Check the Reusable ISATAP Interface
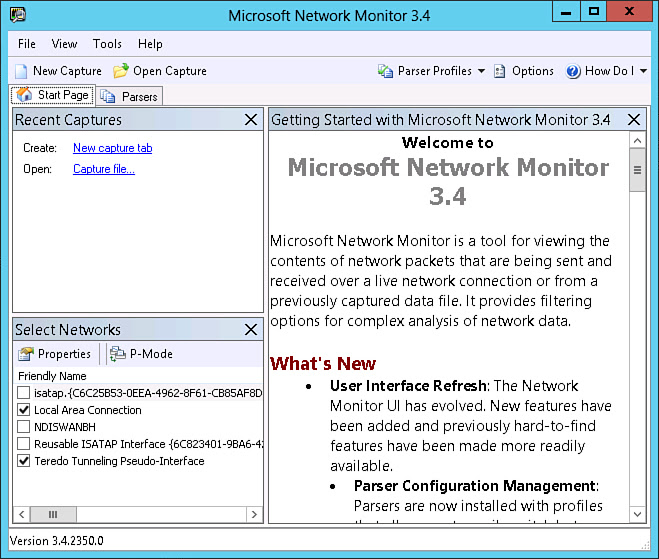Screen dimensions: 659x559 [x=24, y=443]
